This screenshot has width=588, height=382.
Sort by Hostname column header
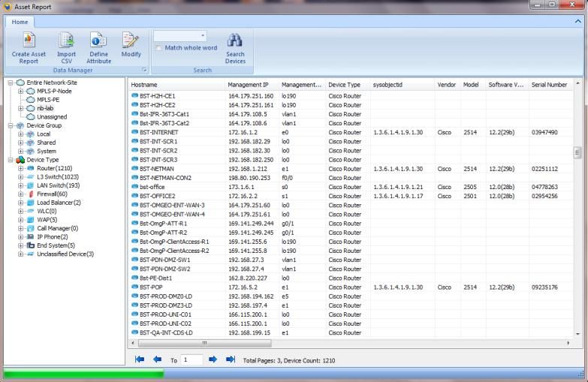point(176,85)
